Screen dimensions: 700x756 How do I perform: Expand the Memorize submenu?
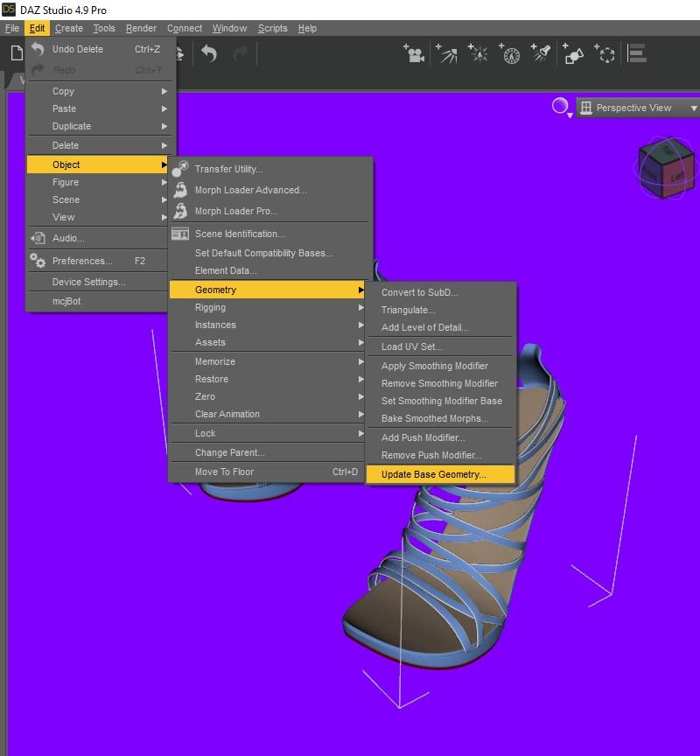point(269,361)
